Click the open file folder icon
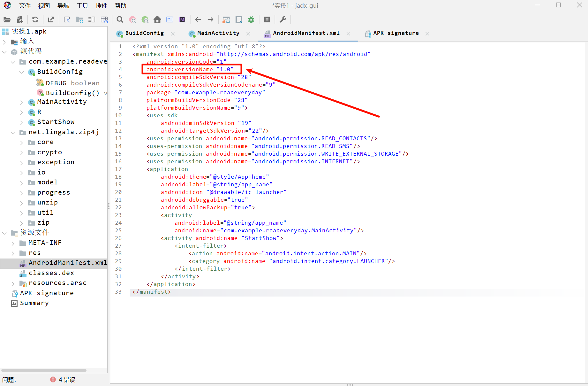This screenshot has height=386, width=588. [x=7, y=20]
